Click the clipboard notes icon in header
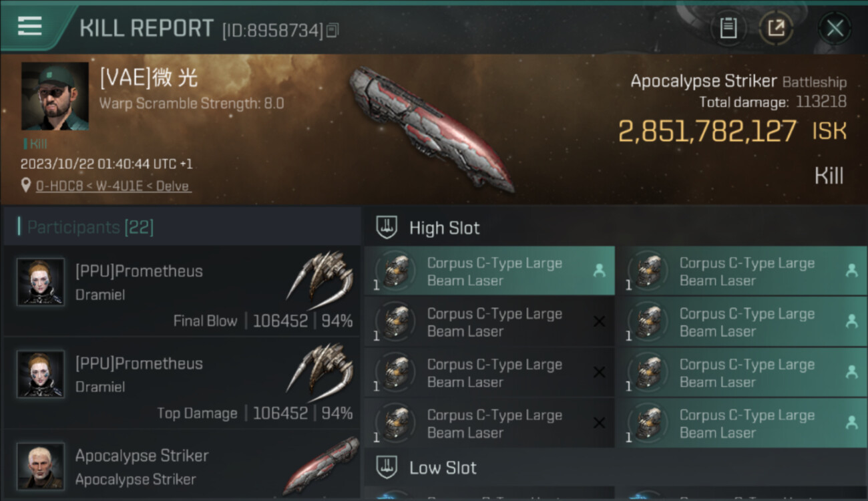 click(x=728, y=29)
